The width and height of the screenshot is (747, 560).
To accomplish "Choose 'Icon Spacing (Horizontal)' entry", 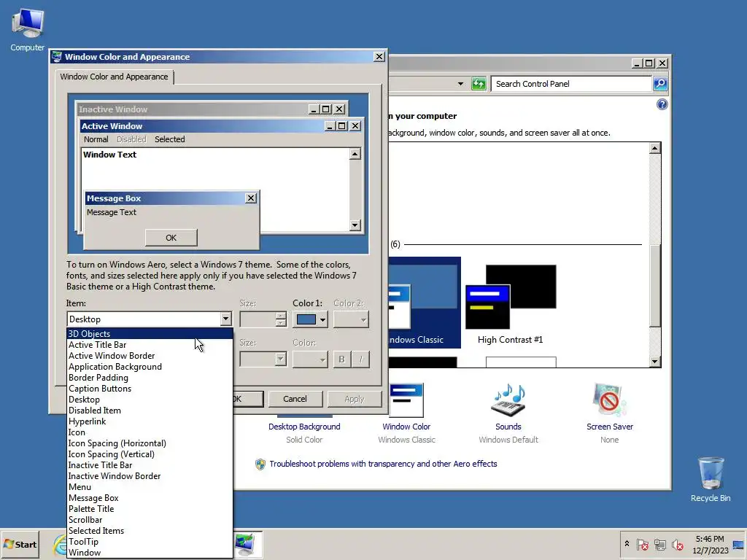I will click(x=150, y=443).
